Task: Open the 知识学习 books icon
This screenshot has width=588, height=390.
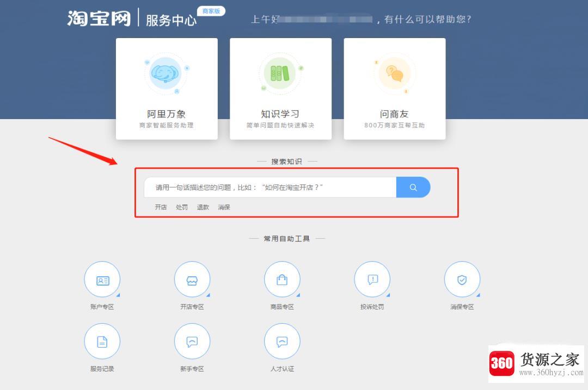Action: click(280, 73)
